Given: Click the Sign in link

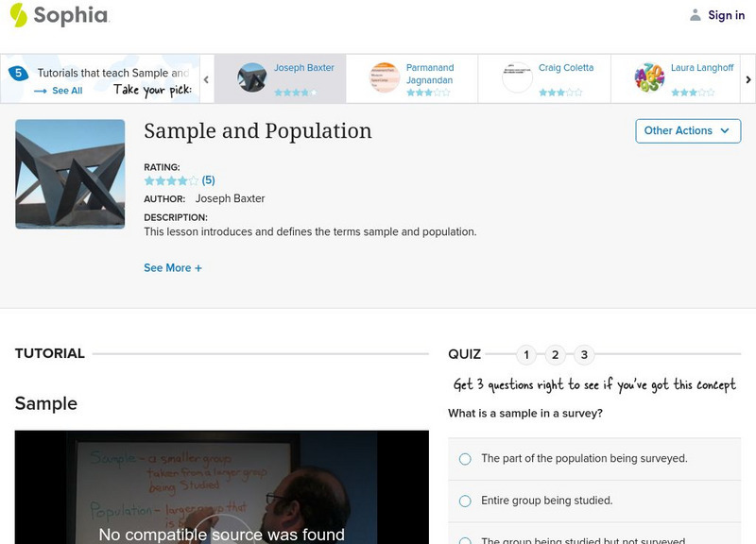Looking at the screenshot, I should (726, 15).
